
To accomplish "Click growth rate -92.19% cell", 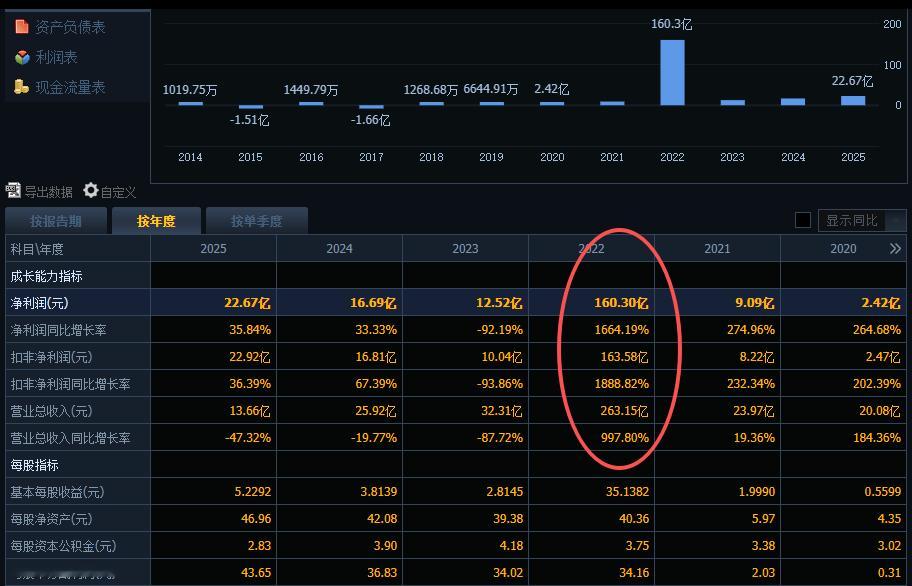I will [500, 330].
